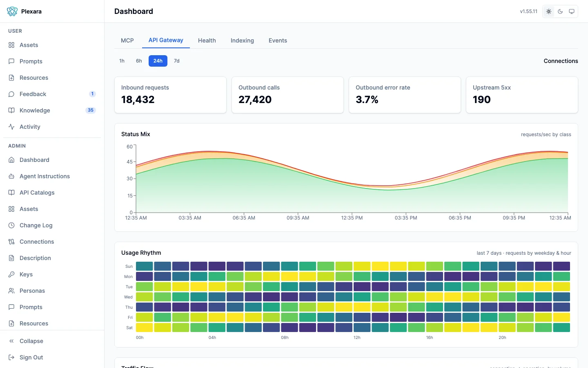Screen dimensions: 588x368
Task: Open the MCP tab
Action: coord(127,40)
